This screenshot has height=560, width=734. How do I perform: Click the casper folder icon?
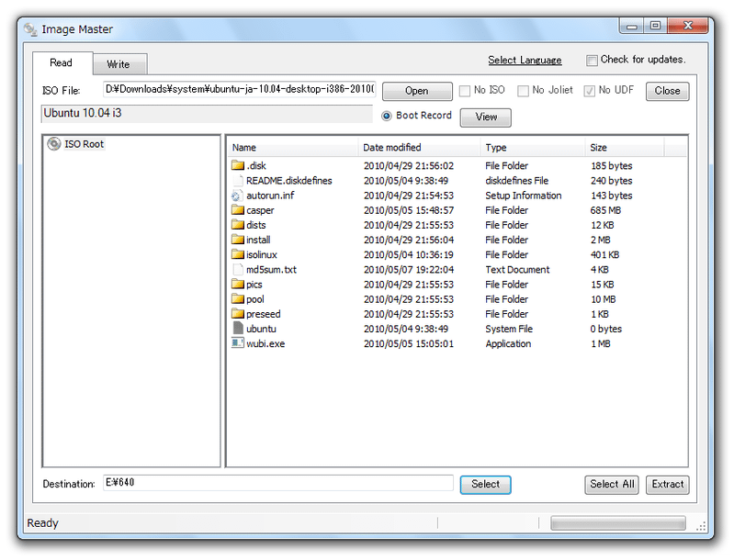point(238,209)
